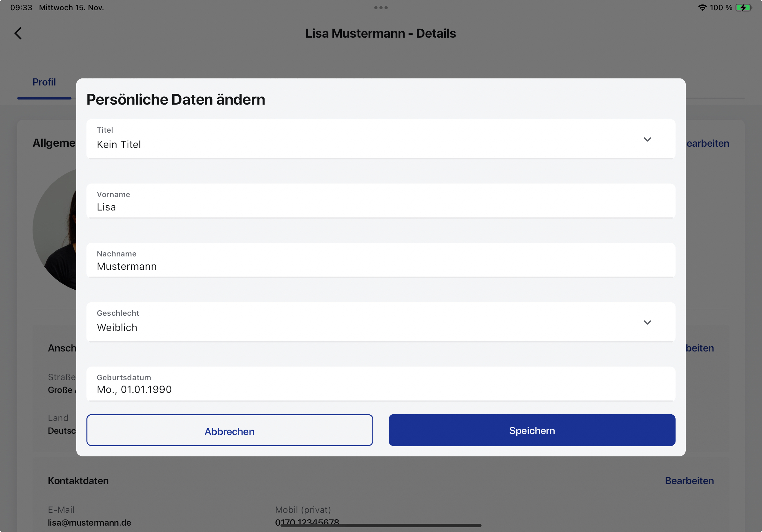
Task: Expand the Titel dropdown chevron
Action: click(647, 139)
